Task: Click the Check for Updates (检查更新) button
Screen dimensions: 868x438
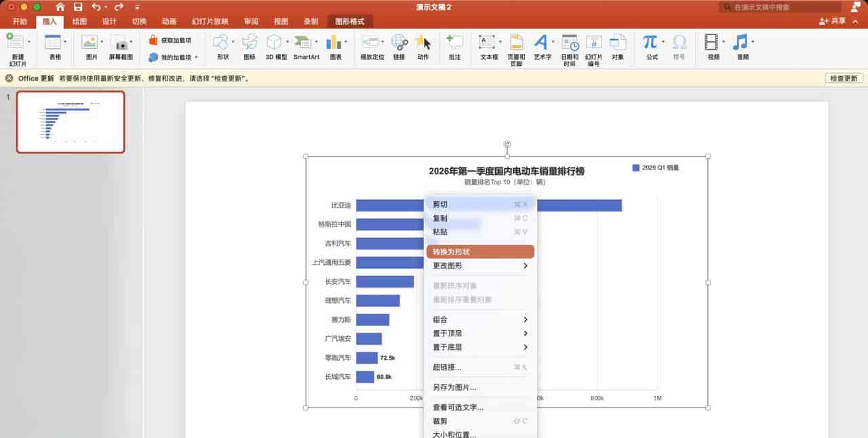Action: [x=844, y=78]
